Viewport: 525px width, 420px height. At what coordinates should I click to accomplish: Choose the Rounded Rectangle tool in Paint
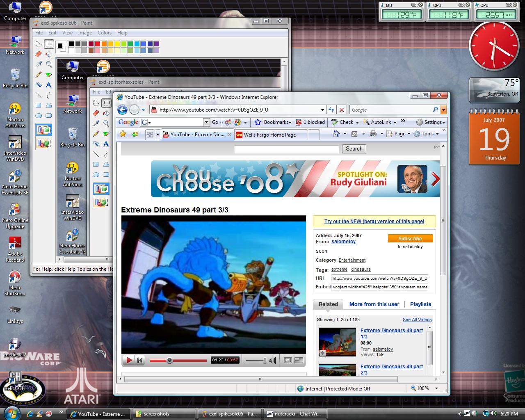49,116
